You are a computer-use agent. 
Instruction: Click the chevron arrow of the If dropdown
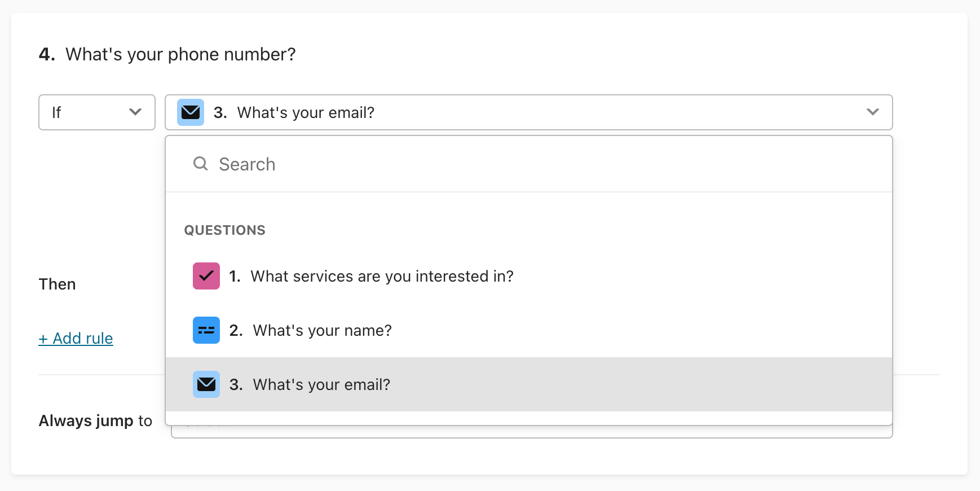point(135,112)
